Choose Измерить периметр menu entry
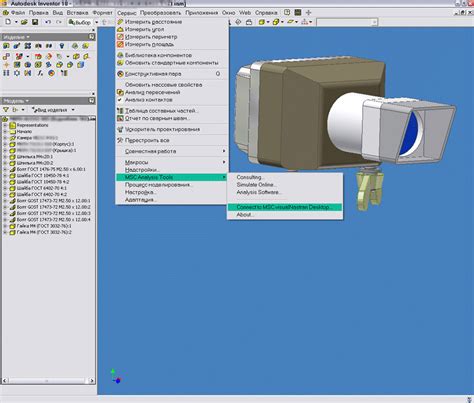The image size is (474, 403). (x=172, y=37)
